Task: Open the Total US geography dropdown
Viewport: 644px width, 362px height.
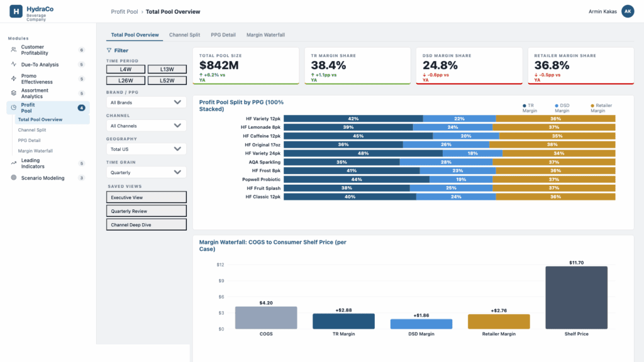Action: (x=146, y=149)
